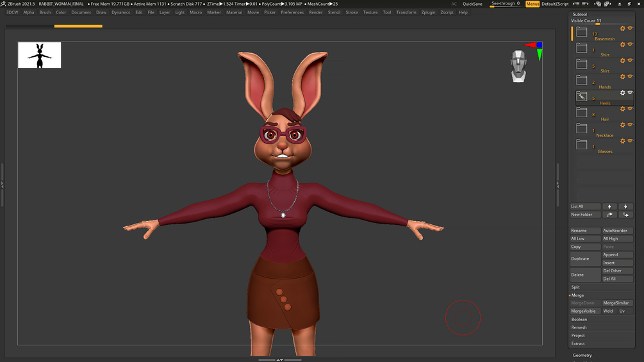Open the Glasses folder icon
644x362 pixels.
point(581,144)
